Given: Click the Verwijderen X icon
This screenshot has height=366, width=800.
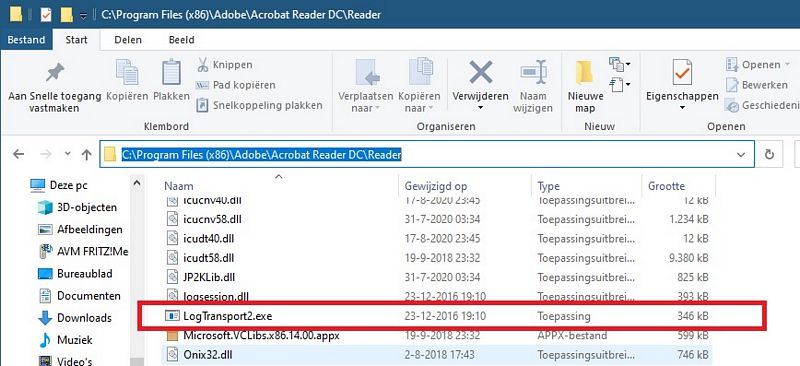Looking at the screenshot, I should point(481,72).
